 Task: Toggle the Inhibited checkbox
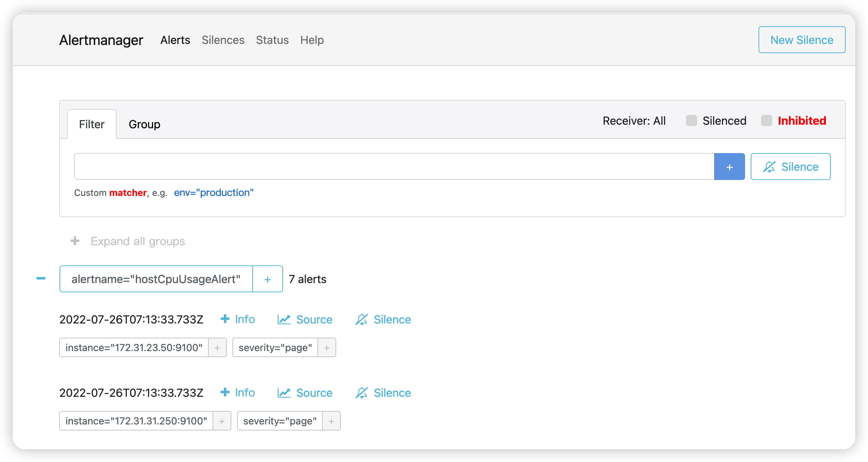click(766, 120)
